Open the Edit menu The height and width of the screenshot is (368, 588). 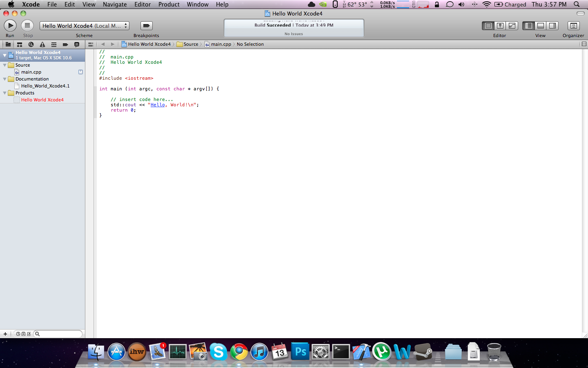pos(69,4)
